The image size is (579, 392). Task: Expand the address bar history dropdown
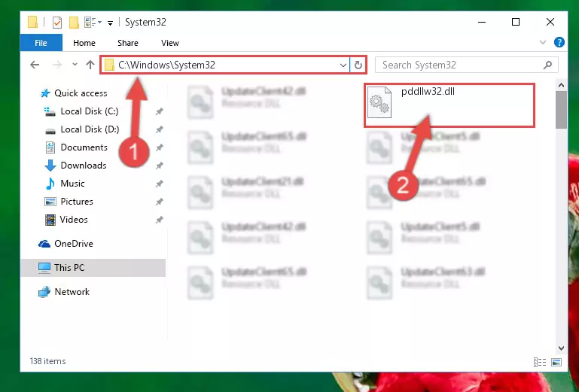pos(343,65)
